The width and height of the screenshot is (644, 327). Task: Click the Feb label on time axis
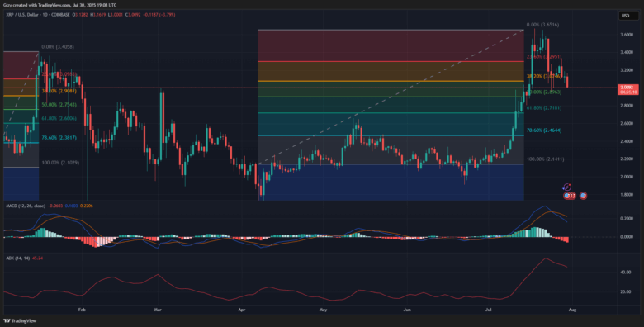81,310
